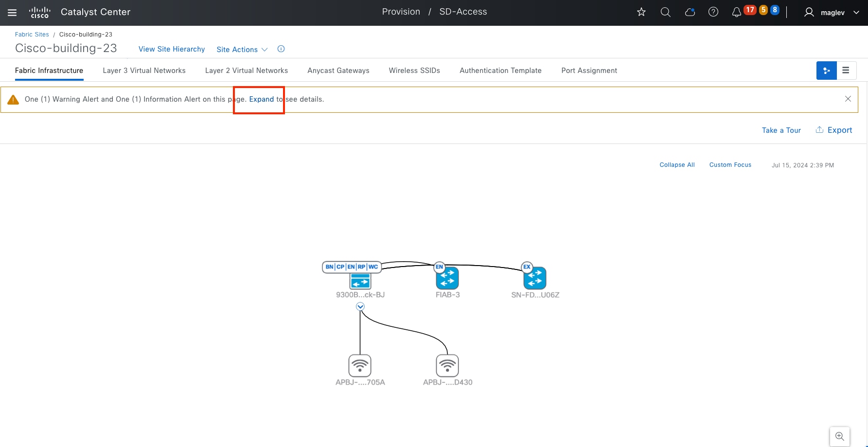Screen dimensions: 868x447
Task: Click the cloud status icon
Action: click(690, 12)
